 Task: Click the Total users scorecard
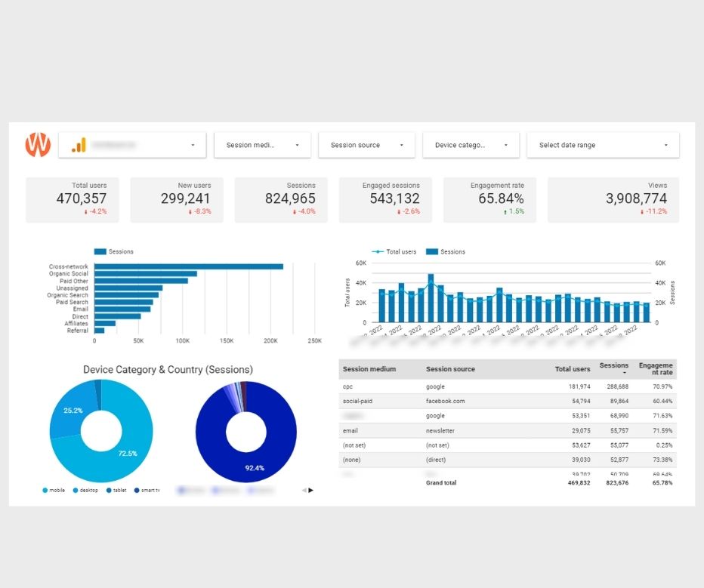pyautogui.click(x=72, y=199)
